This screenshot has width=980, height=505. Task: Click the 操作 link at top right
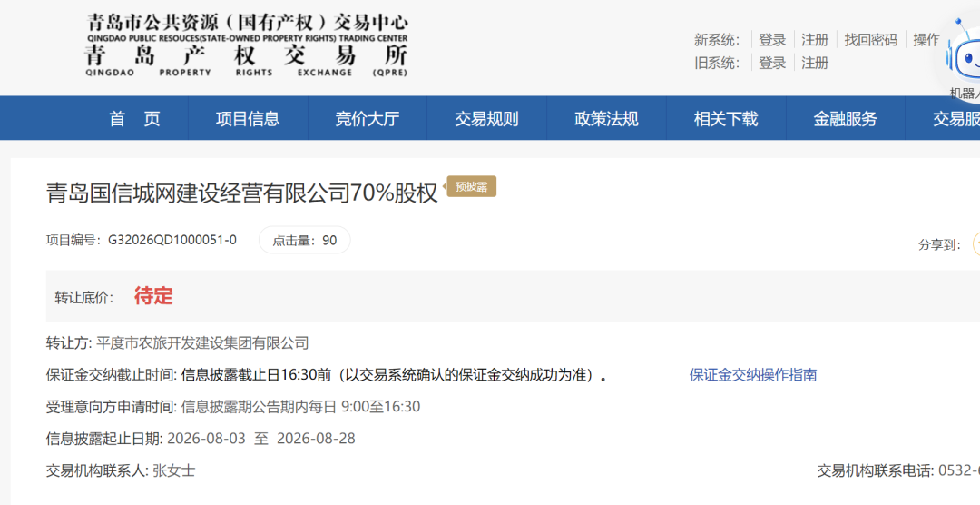(x=926, y=40)
